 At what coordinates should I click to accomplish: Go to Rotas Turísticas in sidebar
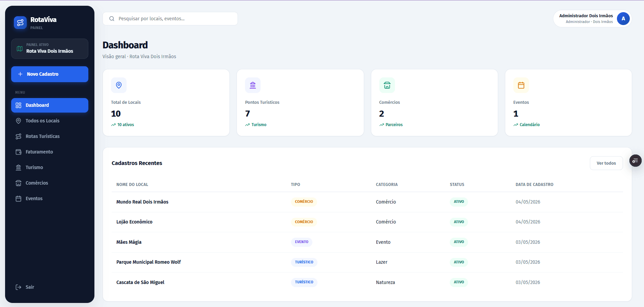pyautogui.click(x=50, y=136)
